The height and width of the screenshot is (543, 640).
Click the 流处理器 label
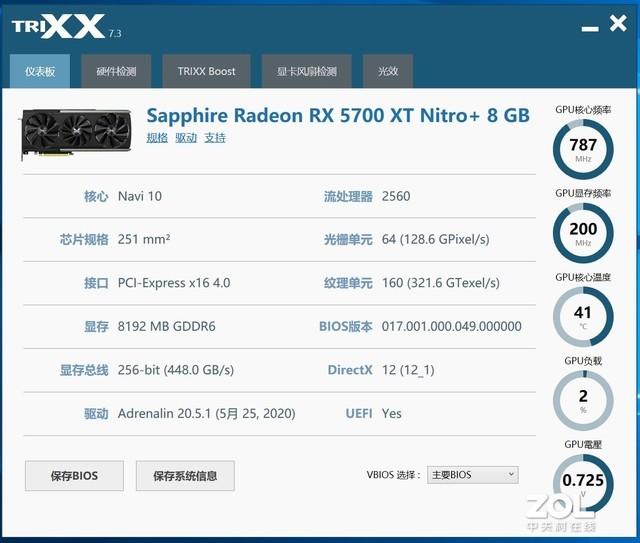tap(348, 196)
